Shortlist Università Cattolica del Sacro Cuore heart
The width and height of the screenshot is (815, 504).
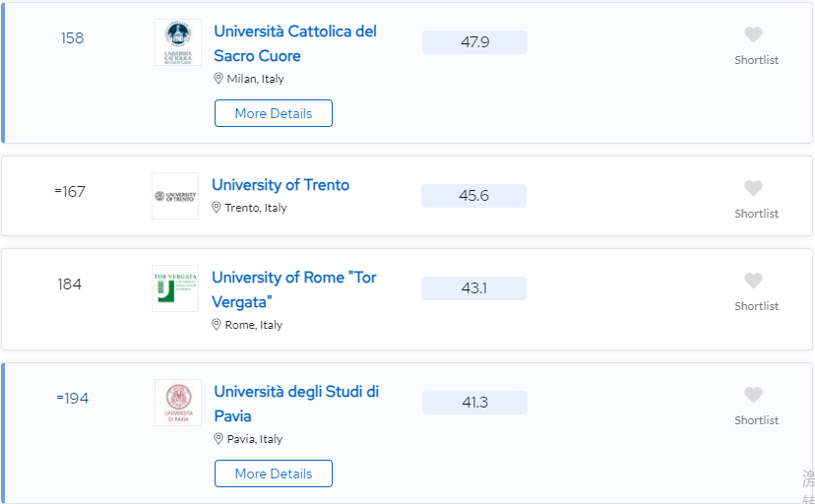point(753,34)
